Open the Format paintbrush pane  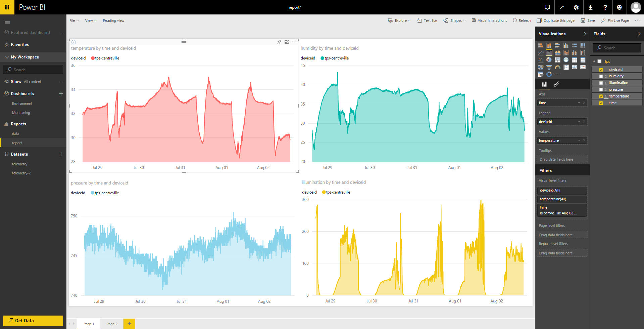(x=556, y=84)
